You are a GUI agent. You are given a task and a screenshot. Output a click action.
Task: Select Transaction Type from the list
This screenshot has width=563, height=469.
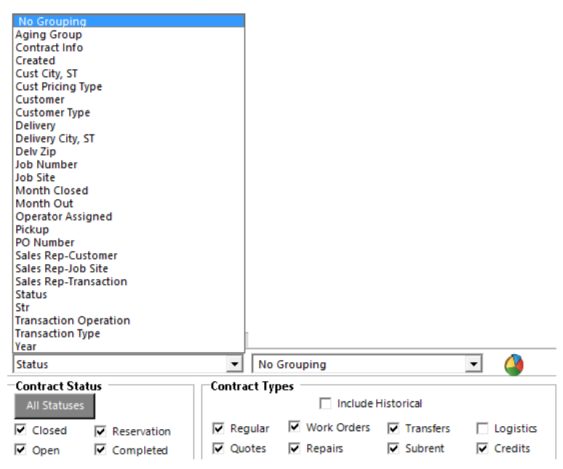129,333
